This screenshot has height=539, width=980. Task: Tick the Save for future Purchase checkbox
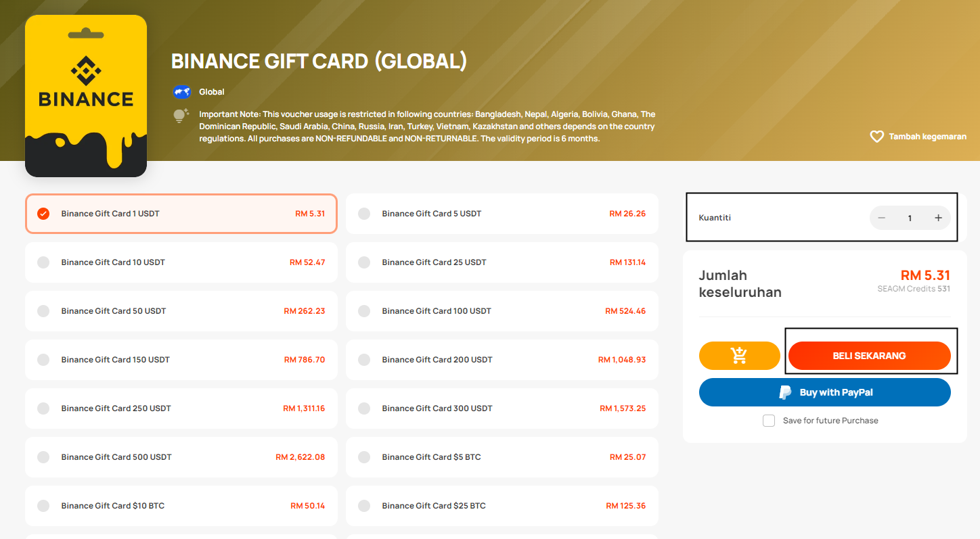pos(769,421)
